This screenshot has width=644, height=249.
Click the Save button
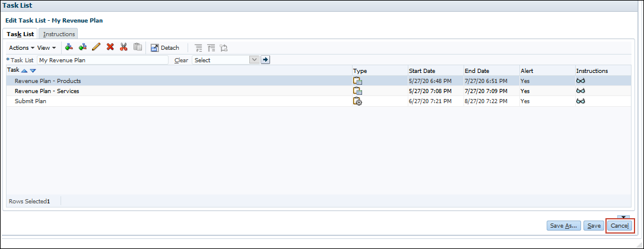tap(594, 226)
